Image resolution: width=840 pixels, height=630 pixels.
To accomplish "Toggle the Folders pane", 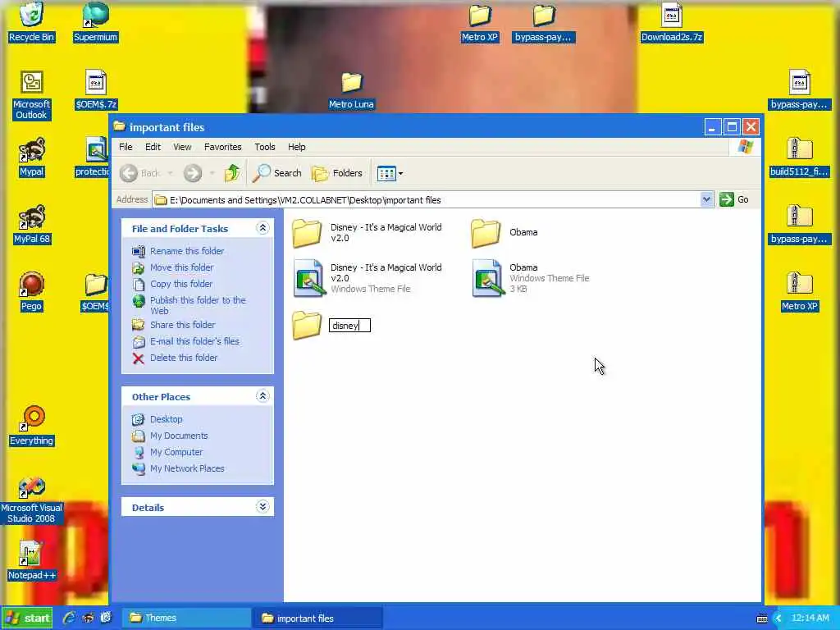I will pyautogui.click(x=337, y=173).
